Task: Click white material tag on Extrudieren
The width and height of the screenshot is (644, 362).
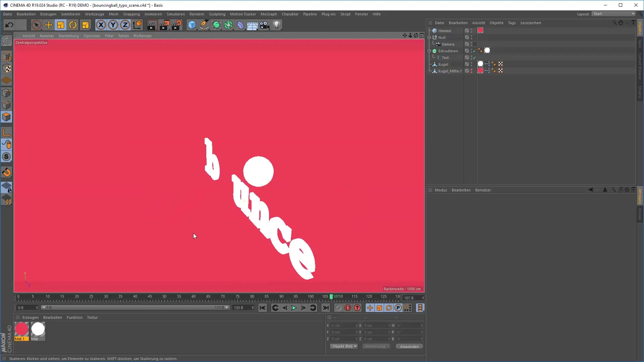Action: (487, 50)
